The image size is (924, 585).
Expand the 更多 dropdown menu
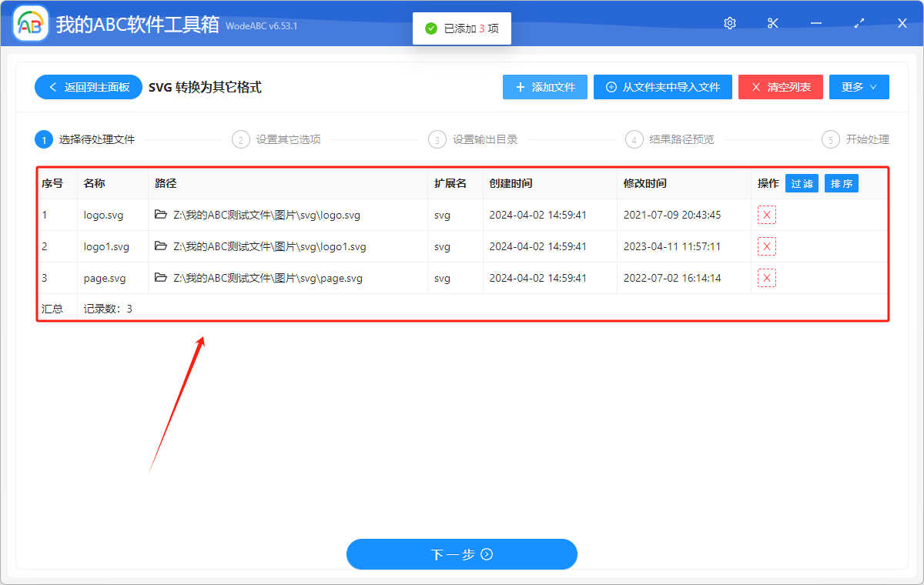859,87
